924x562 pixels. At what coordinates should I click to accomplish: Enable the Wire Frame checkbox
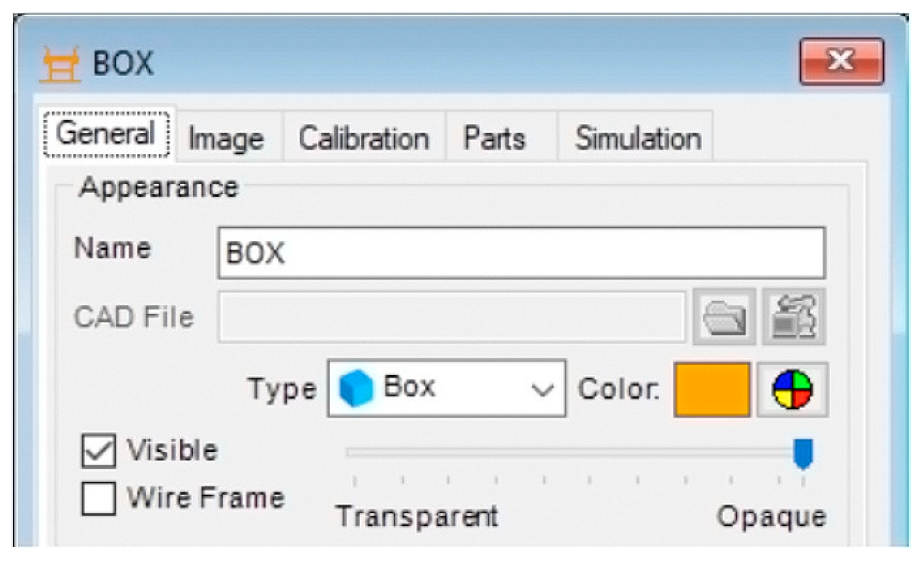pyautogui.click(x=98, y=498)
